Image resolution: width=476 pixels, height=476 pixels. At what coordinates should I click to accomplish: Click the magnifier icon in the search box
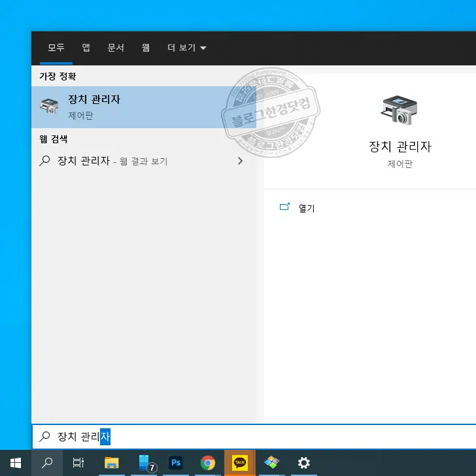[x=44, y=437]
